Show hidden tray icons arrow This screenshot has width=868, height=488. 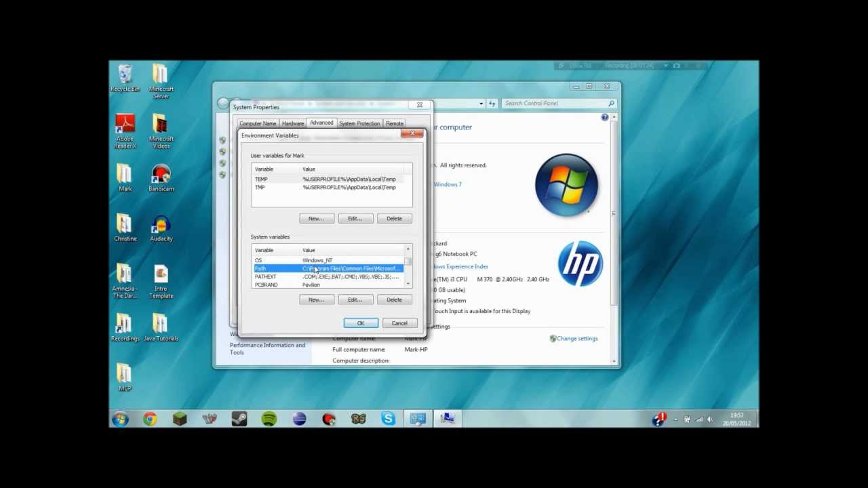click(x=675, y=420)
